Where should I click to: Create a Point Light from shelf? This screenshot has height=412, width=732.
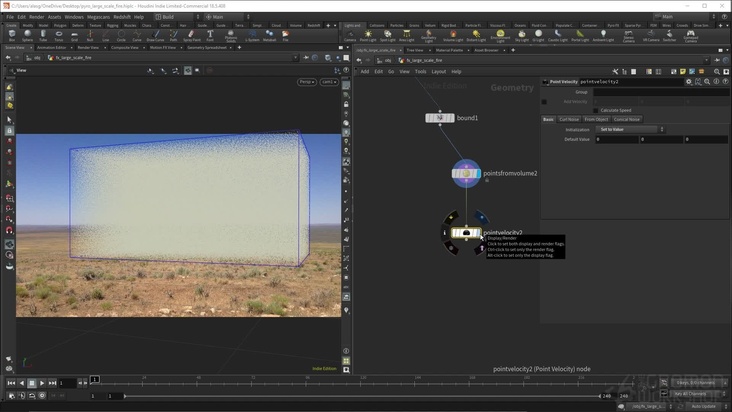tap(369, 35)
